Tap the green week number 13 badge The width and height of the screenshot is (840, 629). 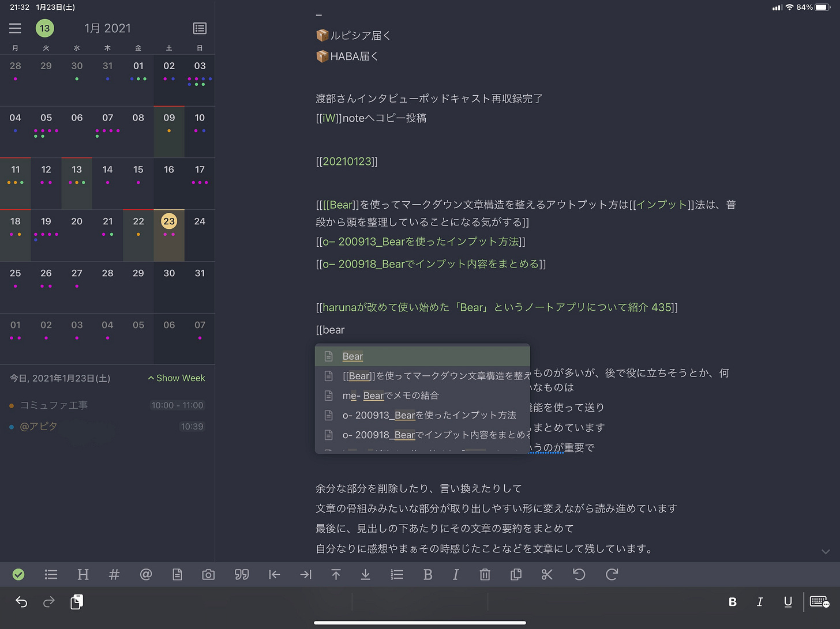pos(44,28)
